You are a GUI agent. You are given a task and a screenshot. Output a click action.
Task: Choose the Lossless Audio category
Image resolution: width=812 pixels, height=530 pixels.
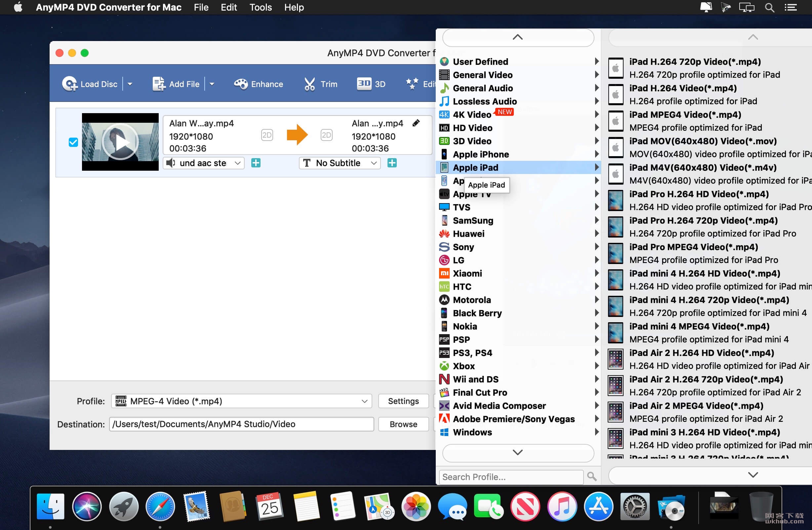tap(519, 101)
